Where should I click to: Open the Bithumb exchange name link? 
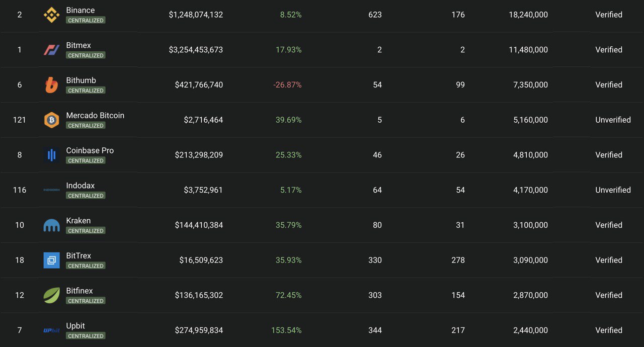tap(81, 80)
